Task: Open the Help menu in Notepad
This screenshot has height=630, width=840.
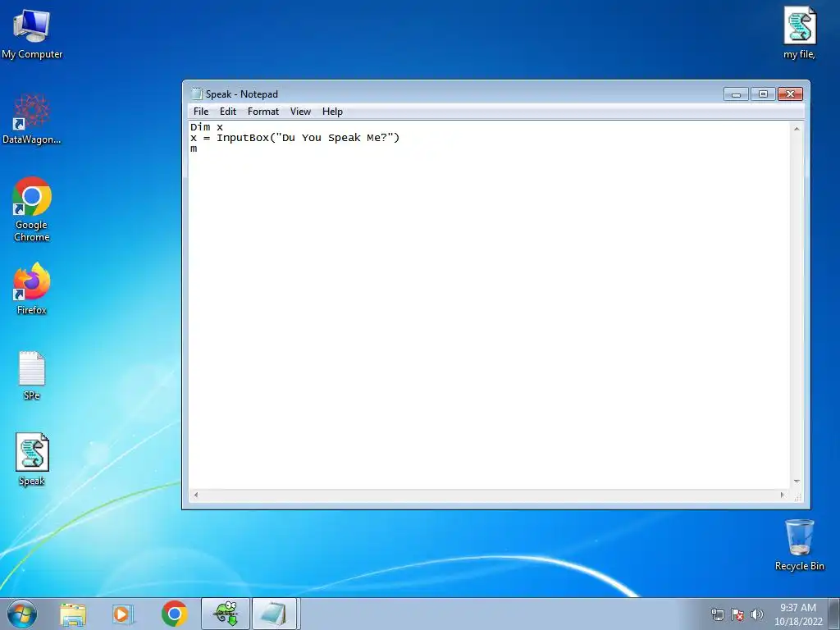Action: (x=332, y=112)
